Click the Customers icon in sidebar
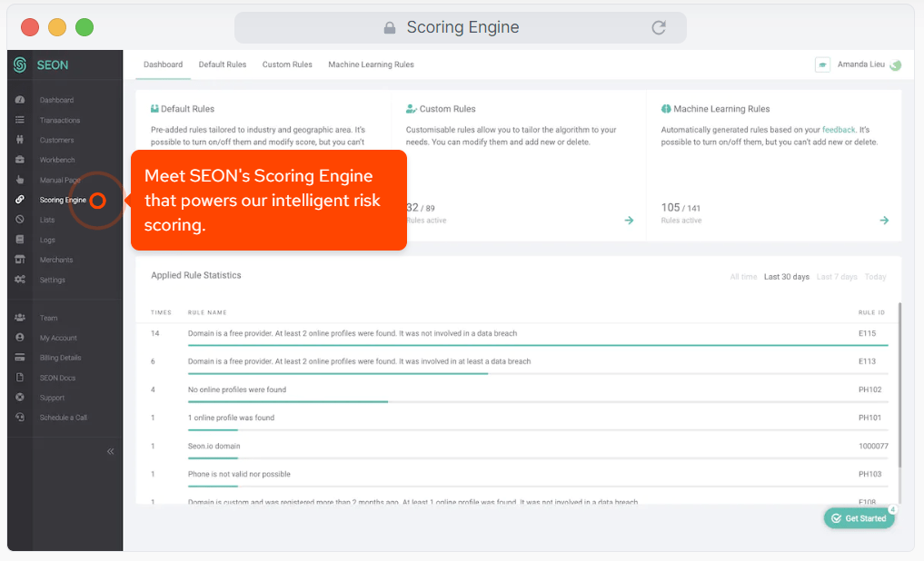This screenshot has width=924, height=561. tap(20, 140)
